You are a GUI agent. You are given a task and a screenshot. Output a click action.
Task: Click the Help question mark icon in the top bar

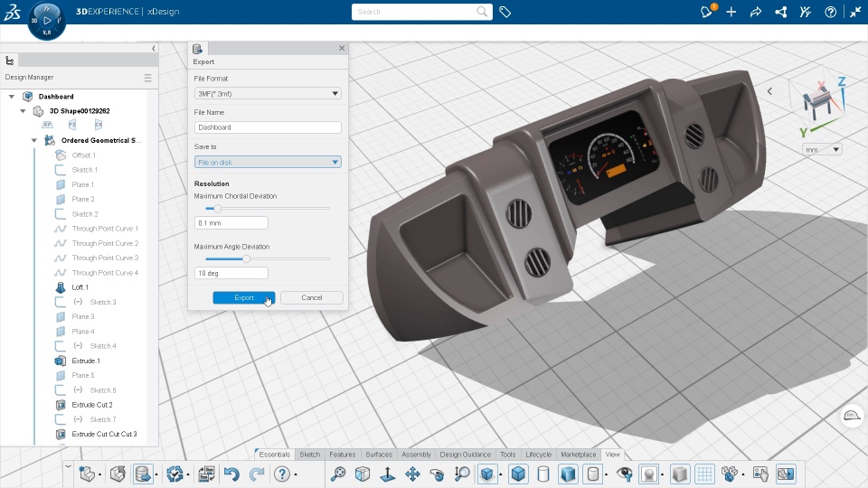830,12
